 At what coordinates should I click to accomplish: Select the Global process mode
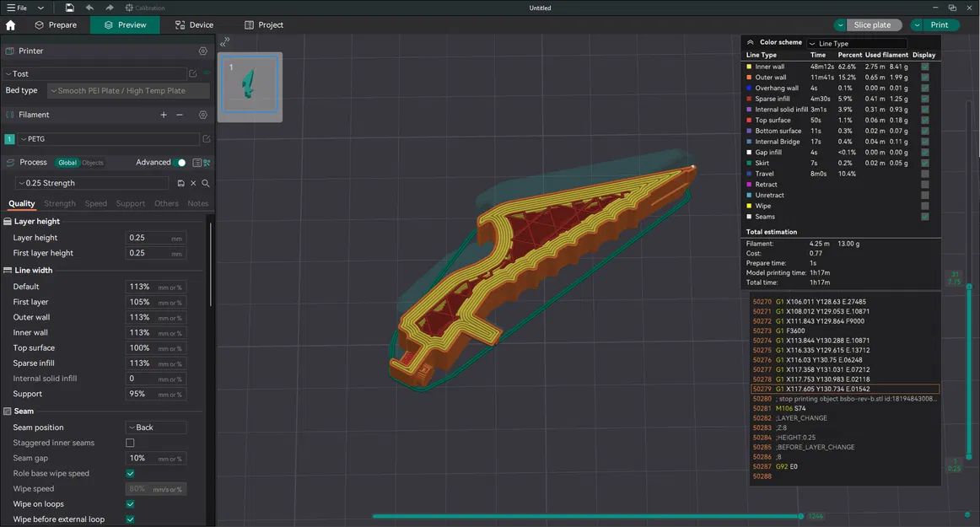(x=67, y=163)
